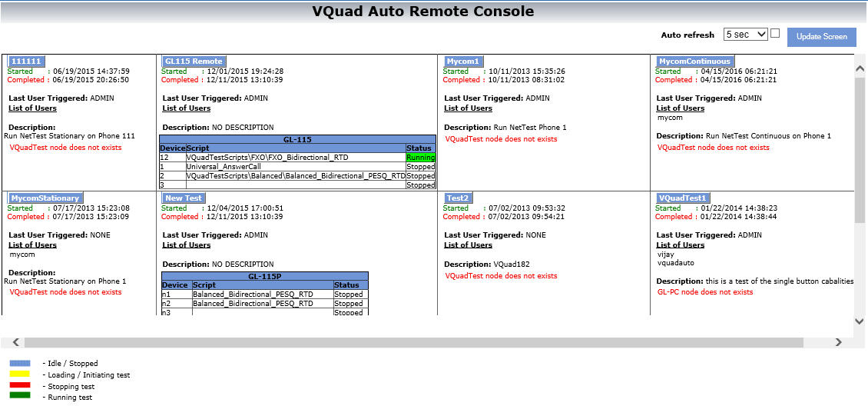The height and width of the screenshot is (406, 868).
Task: Select the Completed time 06/19/2015 20:26:50
Action: tap(91, 79)
